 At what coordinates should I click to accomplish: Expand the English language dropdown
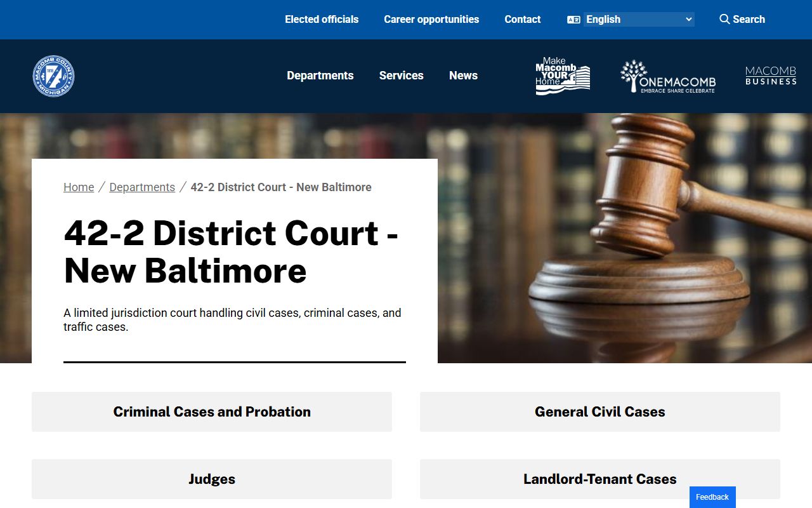click(639, 20)
